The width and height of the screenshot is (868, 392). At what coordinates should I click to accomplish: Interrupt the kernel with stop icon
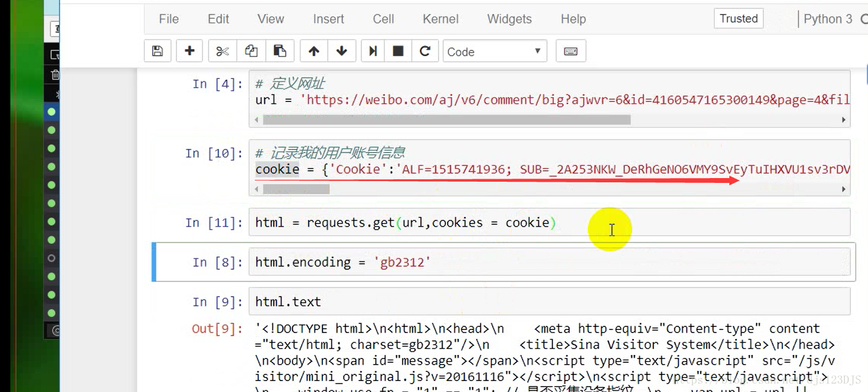click(x=398, y=51)
